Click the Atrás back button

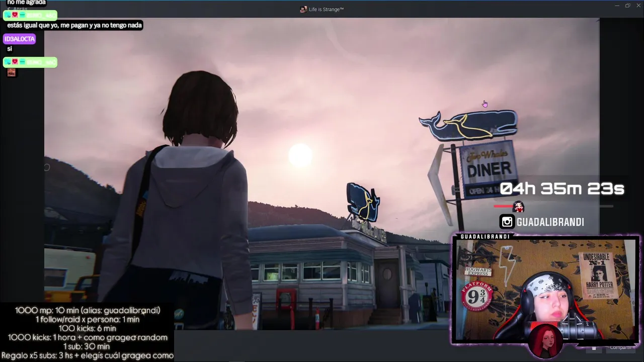click(x=18, y=9)
